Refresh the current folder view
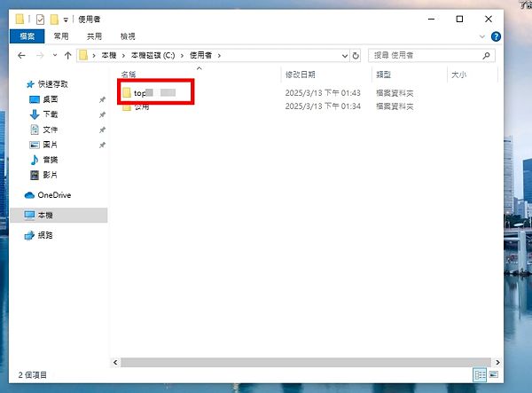 coord(355,55)
